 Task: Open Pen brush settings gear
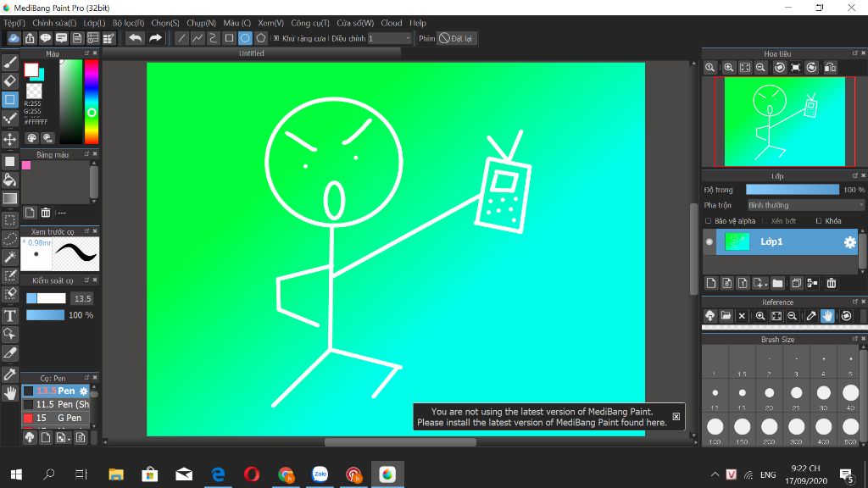[x=84, y=391]
